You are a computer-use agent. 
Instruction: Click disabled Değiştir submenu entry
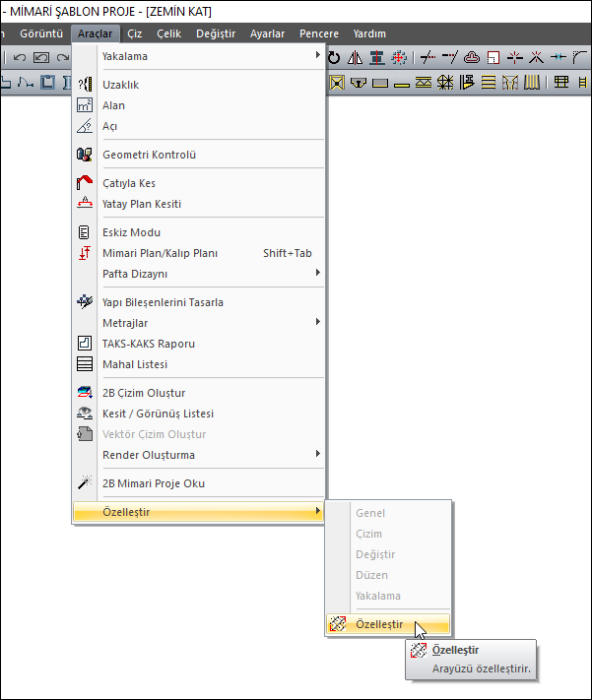pyautogui.click(x=388, y=554)
